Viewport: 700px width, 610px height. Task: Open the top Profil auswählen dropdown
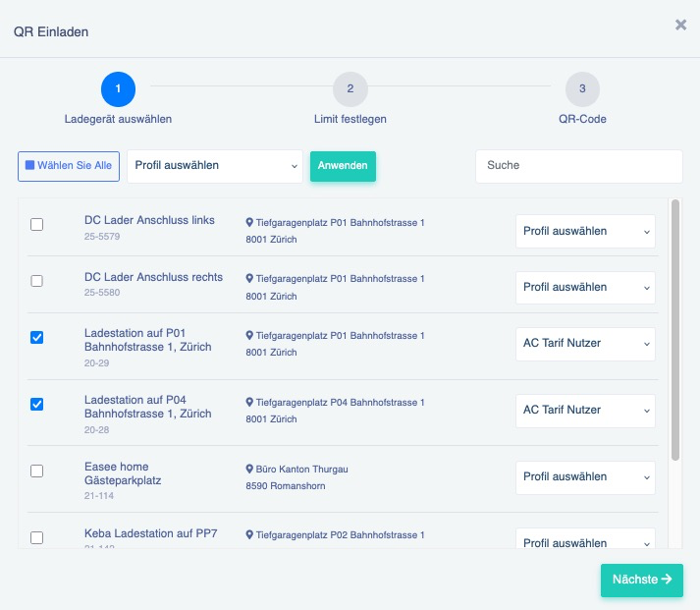coord(215,166)
